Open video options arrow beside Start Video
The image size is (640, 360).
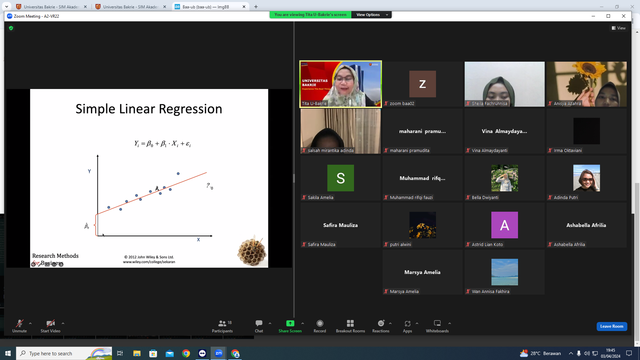pyautogui.click(x=63, y=323)
